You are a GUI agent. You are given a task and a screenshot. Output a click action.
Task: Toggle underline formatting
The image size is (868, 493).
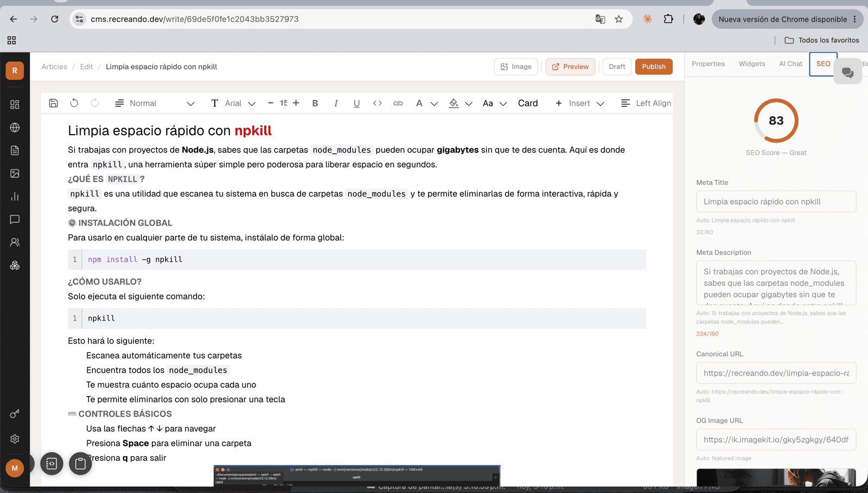pos(356,103)
